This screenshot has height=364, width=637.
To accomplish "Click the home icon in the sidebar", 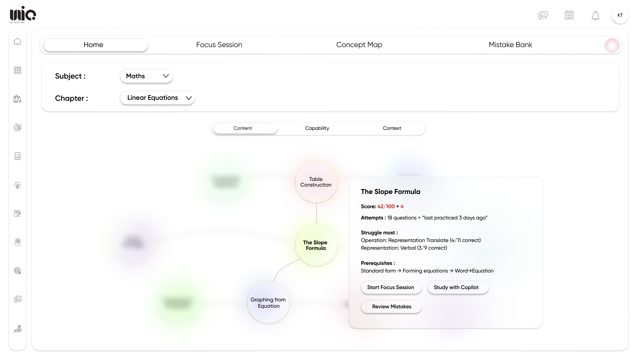I will (x=18, y=41).
